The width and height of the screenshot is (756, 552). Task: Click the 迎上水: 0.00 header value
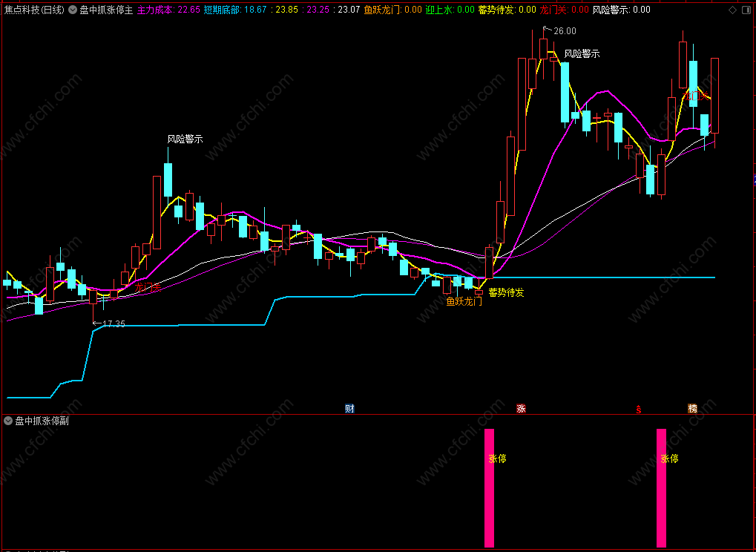click(x=450, y=10)
